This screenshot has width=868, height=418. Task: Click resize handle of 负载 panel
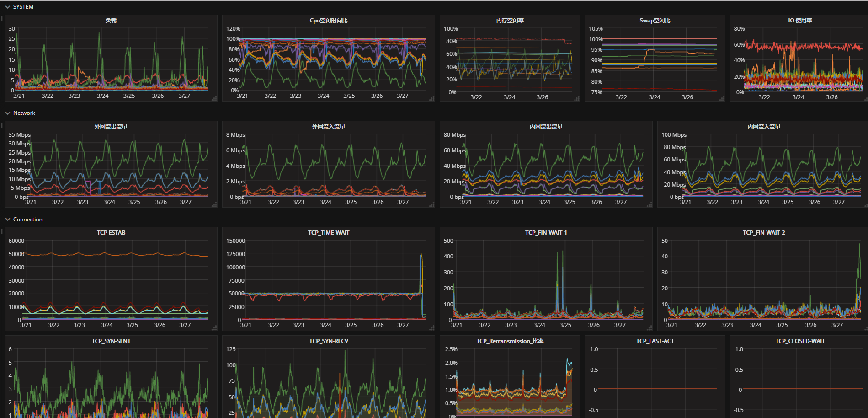pos(214,99)
